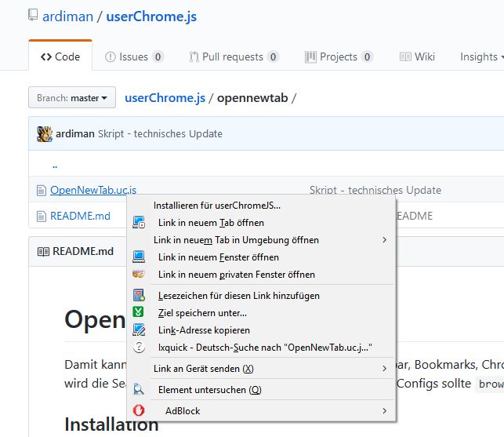Open the userChrome.js breadcrumb link
The image size is (504, 437).
165,98
